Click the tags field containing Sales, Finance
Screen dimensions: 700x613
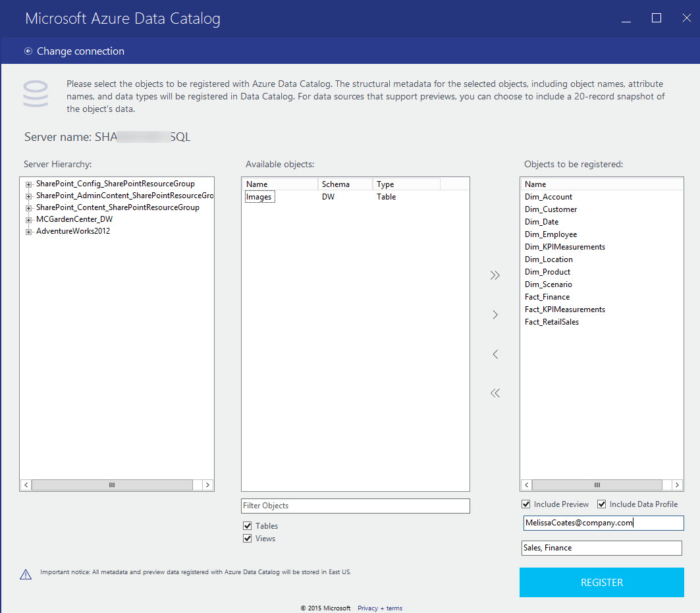click(601, 548)
